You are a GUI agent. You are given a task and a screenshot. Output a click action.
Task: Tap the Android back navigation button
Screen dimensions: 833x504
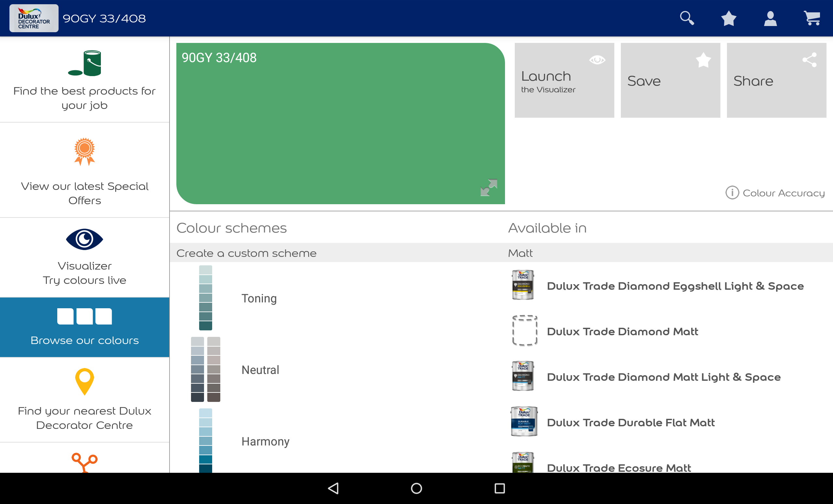tap(333, 488)
